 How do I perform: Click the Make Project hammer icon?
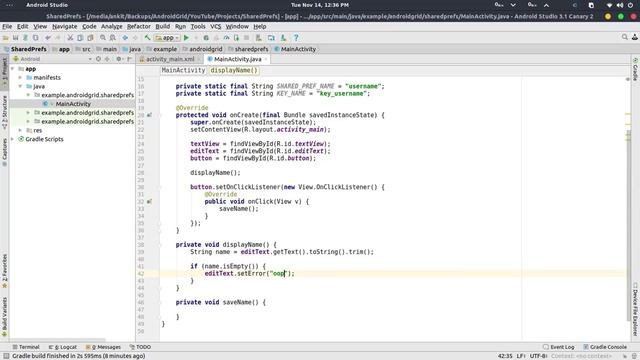[x=147, y=38]
